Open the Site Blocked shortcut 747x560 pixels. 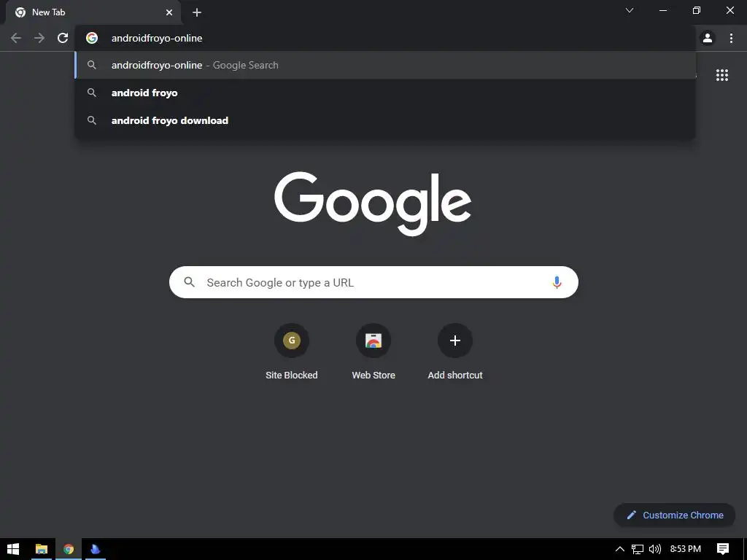[x=292, y=351]
